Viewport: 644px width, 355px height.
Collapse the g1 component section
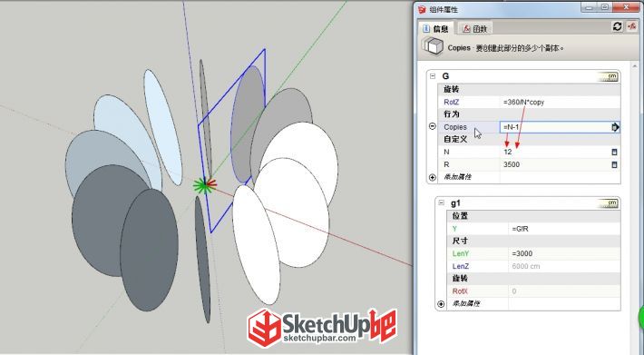pos(441,202)
